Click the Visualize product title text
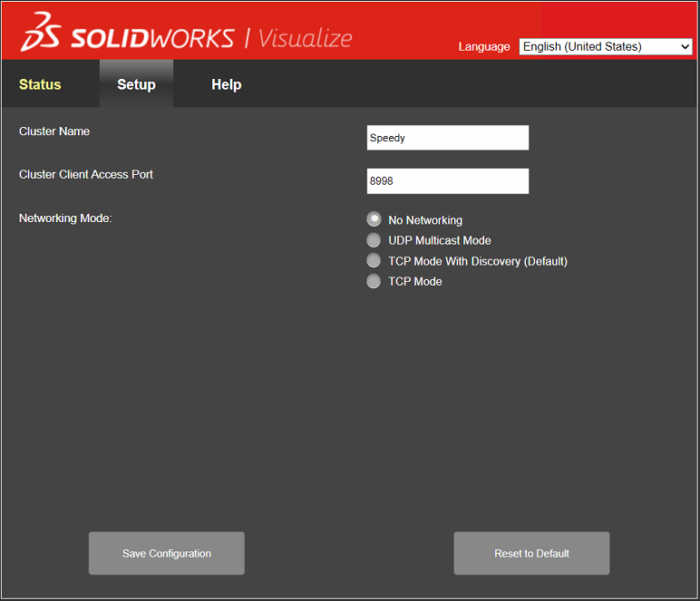 click(x=305, y=38)
